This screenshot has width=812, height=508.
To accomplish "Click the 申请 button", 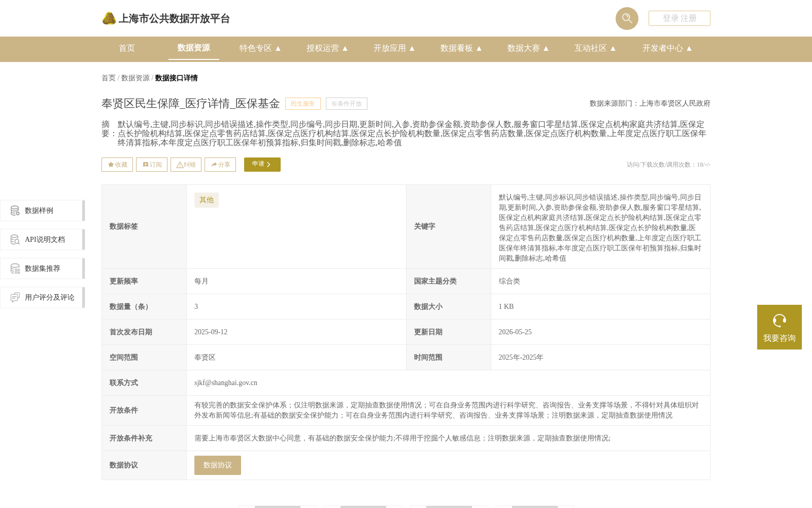I will click(x=262, y=165).
